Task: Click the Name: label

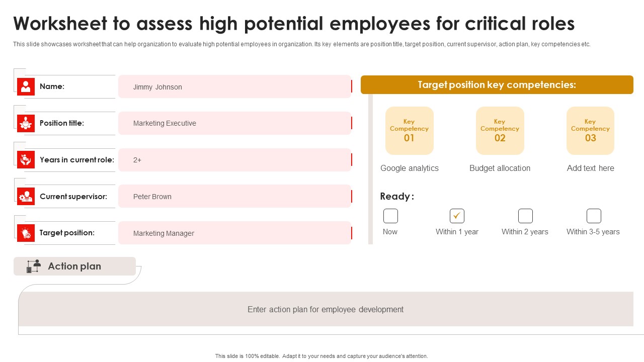Action: pos(52,86)
